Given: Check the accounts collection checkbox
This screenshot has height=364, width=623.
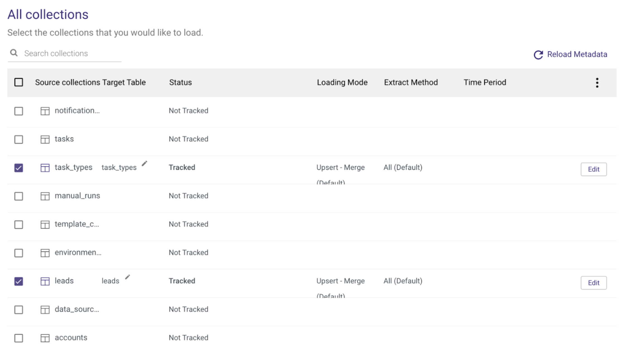Looking at the screenshot, I should tap(19, 338).
